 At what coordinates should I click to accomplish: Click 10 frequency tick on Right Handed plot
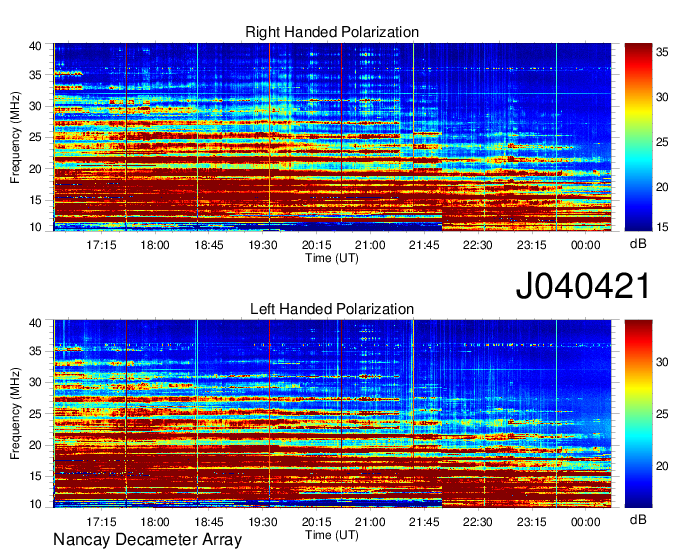coord(35,227)
